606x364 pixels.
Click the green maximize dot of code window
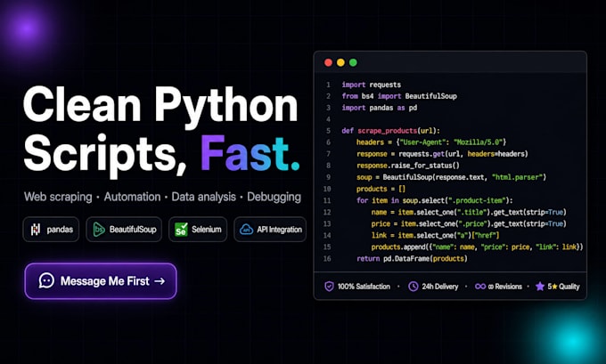point(353,62)
